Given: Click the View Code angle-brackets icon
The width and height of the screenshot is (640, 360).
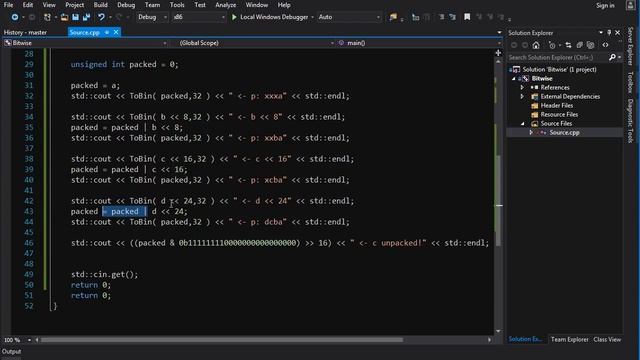Looking at the screenshot, I should click(605, 45).
